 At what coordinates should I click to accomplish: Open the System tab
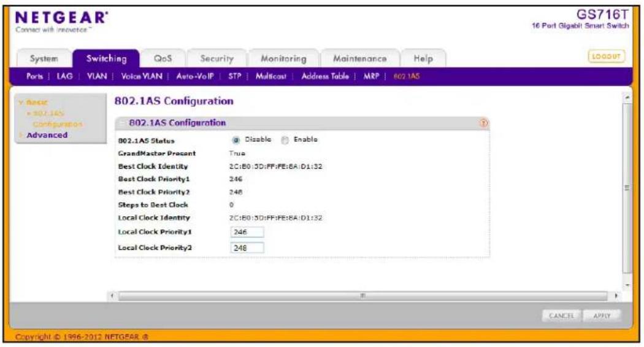point(44,58)
